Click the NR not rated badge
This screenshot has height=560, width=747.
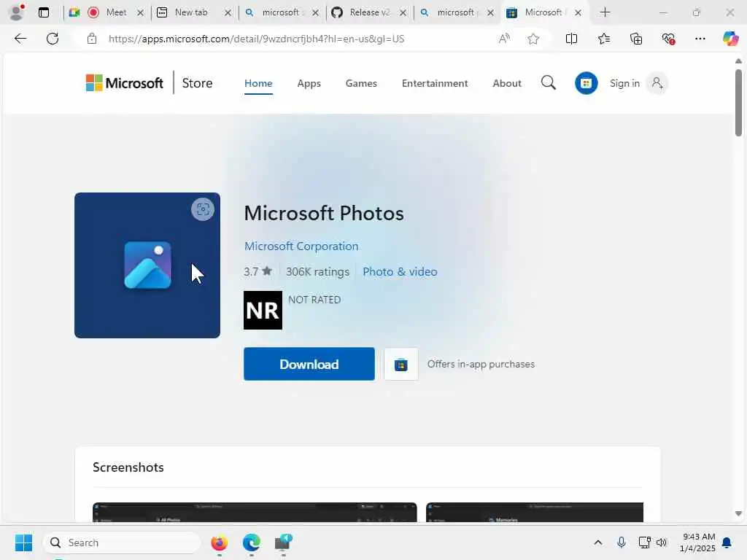263,310
